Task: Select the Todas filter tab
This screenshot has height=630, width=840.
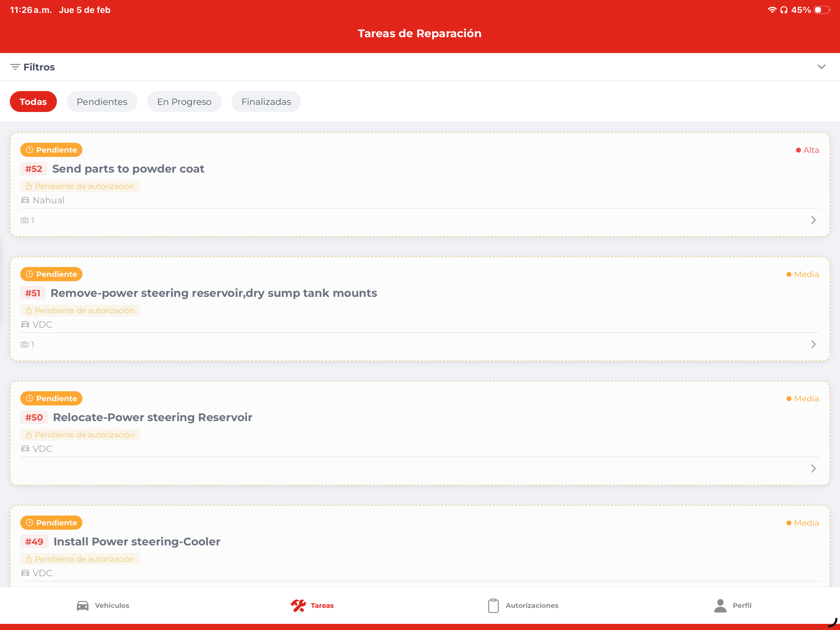Action: (x=34, y=102)
